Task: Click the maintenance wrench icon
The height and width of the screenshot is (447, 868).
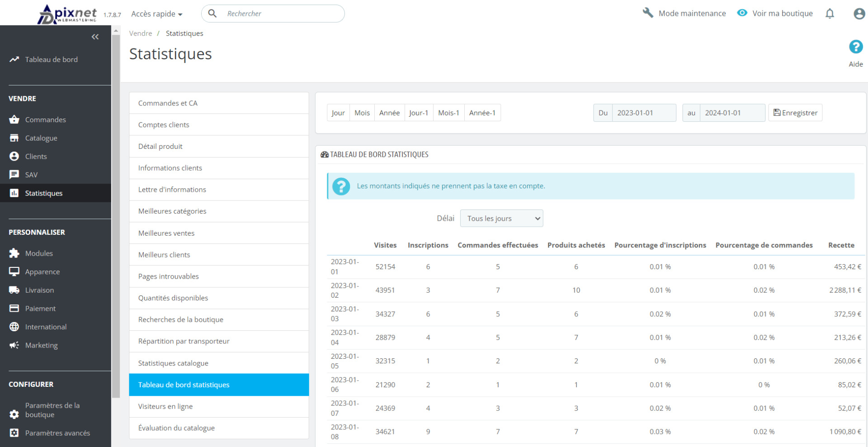Action: pyautogui.click(x=648, y=13)
